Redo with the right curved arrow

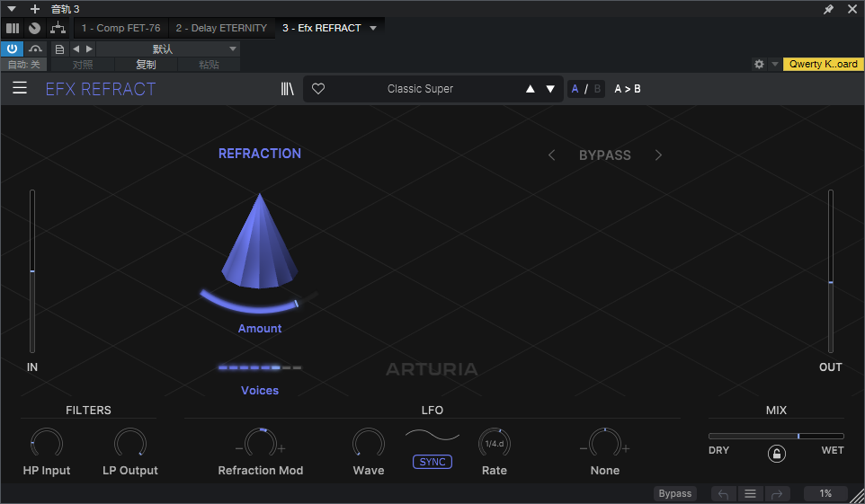777,494
